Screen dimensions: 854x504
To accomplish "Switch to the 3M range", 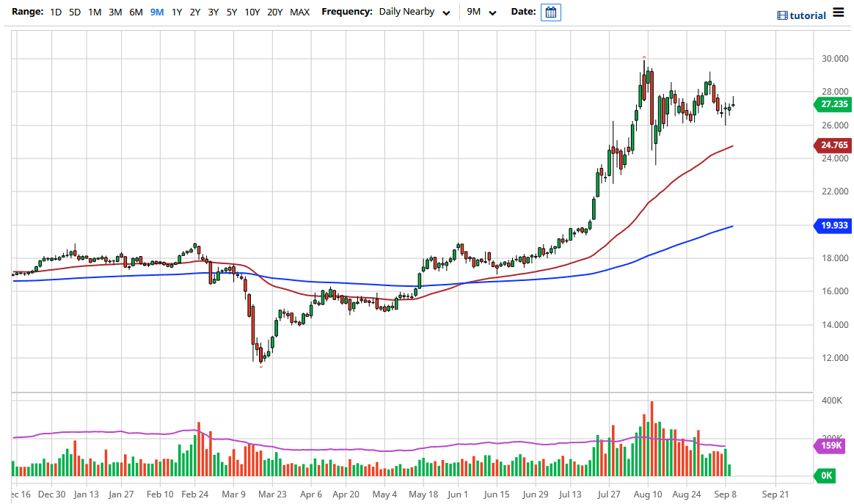I will pos(115,12).
